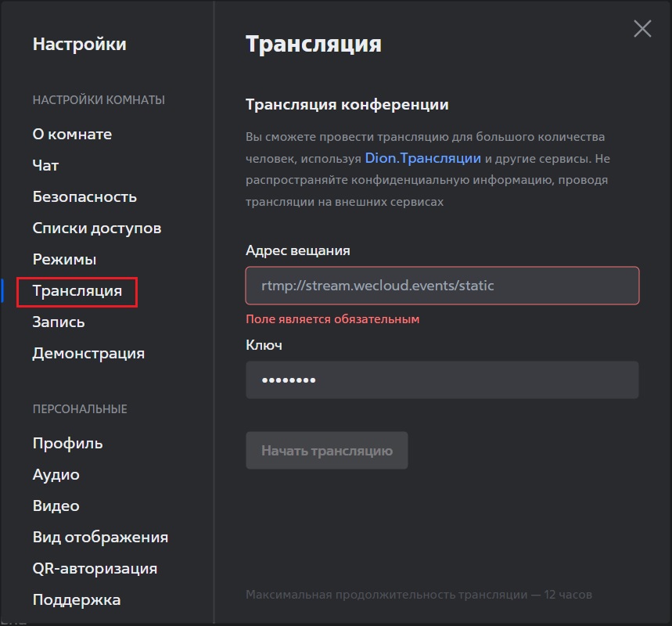Close the settings dialog with X icon
672x626 pixels.
(x=642, y=29)
